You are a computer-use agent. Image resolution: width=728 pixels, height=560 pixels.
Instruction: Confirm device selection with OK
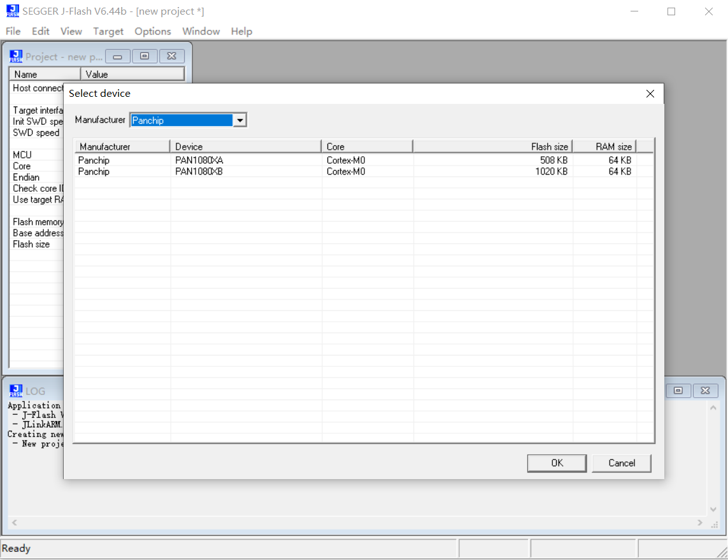(557, 463)
